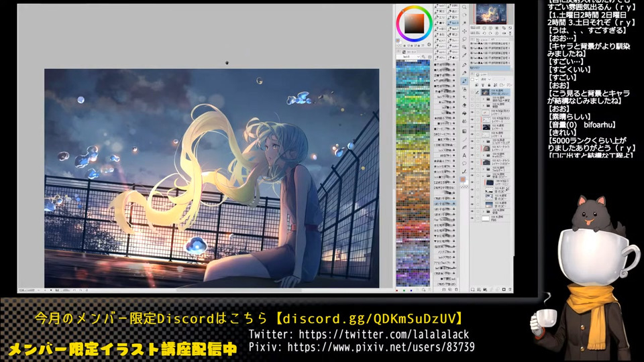
Task: Select the Fill bucket tool
Action: [x=464, y=113]
